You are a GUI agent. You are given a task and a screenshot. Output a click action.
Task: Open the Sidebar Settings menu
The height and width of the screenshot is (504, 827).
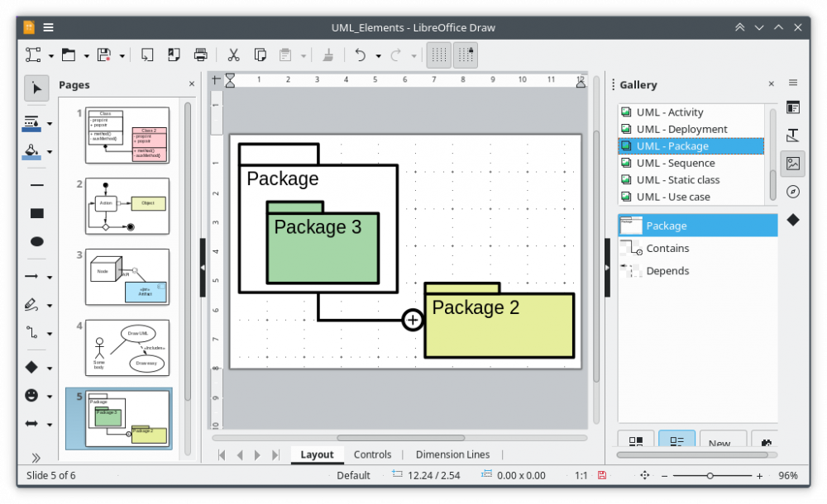[793, 83]
